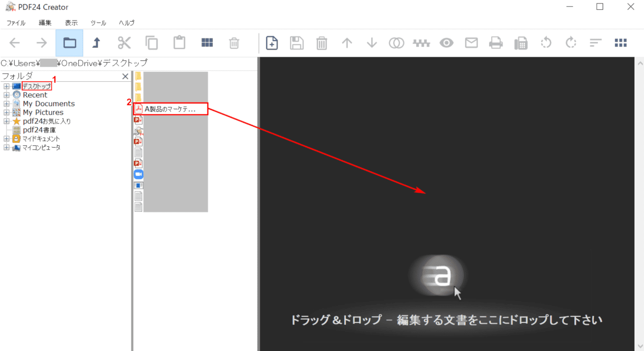Select My Documents folder

[x=49, y=104]
